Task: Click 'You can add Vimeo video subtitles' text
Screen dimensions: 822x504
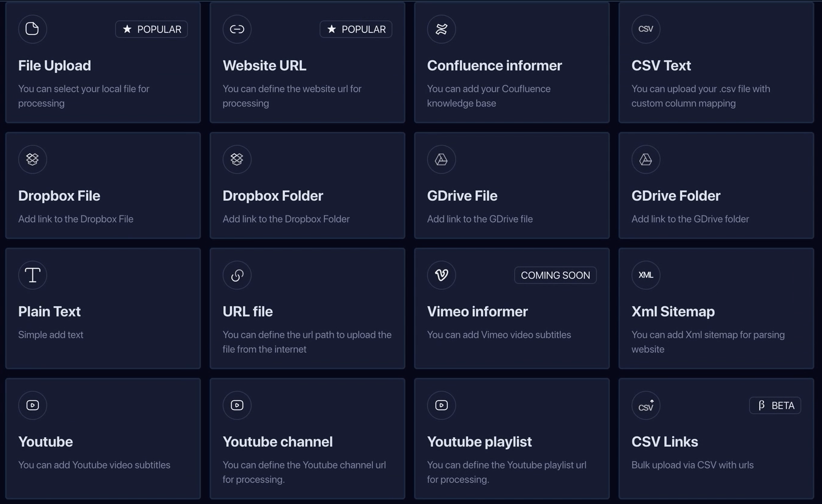Action: click(499, 335)
